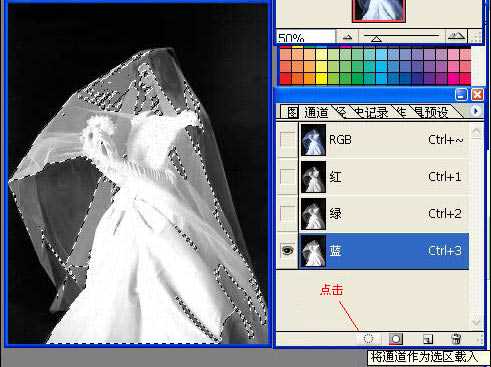Click the 蓝 channel thumbnail
The width and height of the screenshot is (491, 367).
[313, 251]
